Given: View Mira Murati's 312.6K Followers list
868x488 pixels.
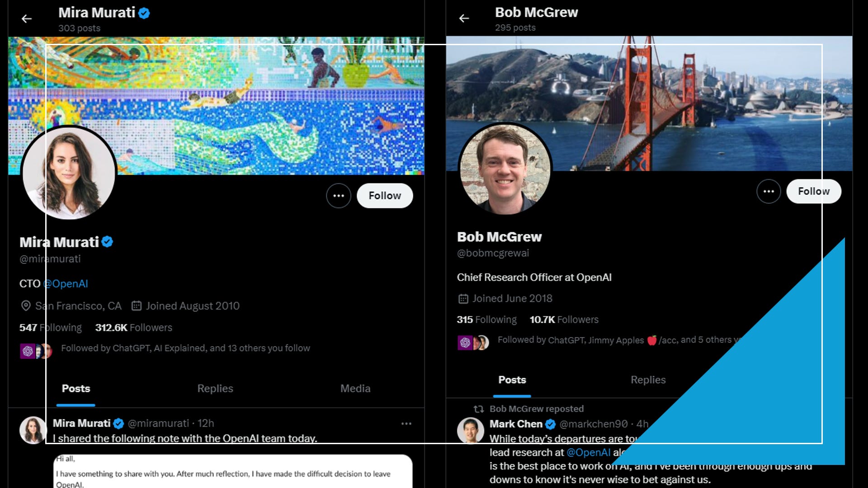Looking at the screenshot, I should pos(133,328).
